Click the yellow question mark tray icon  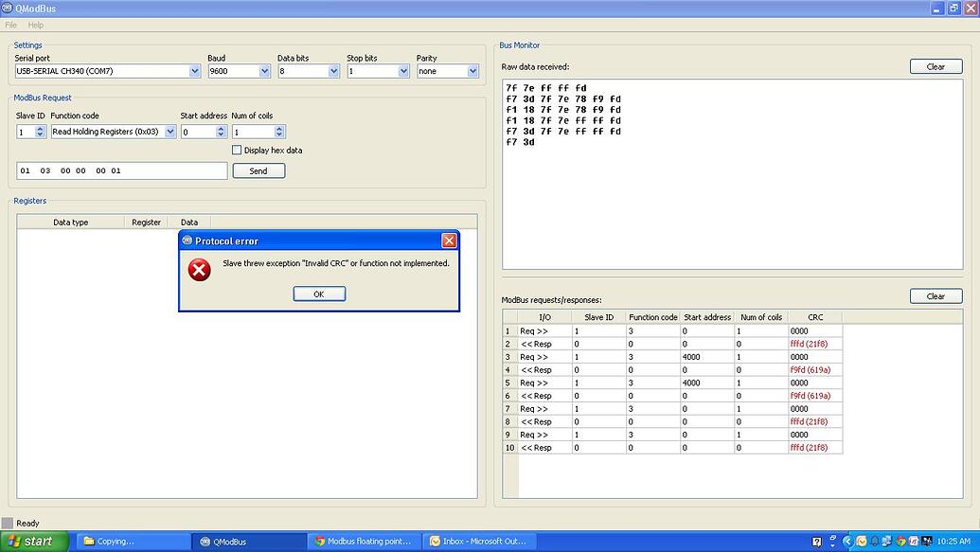(816, 541)
